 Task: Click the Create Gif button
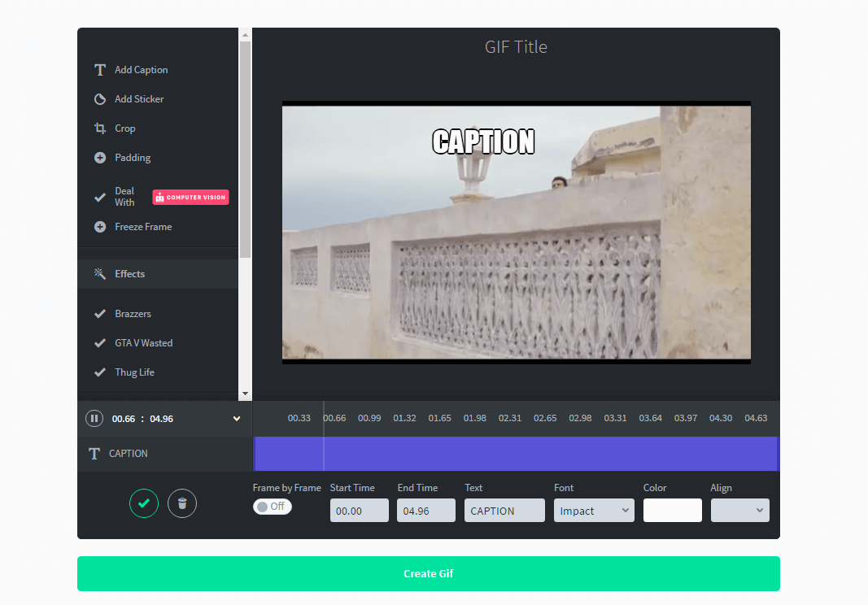point(429,573)
